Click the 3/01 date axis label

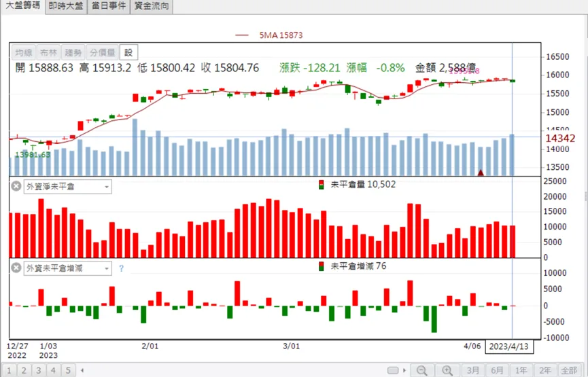292,346
